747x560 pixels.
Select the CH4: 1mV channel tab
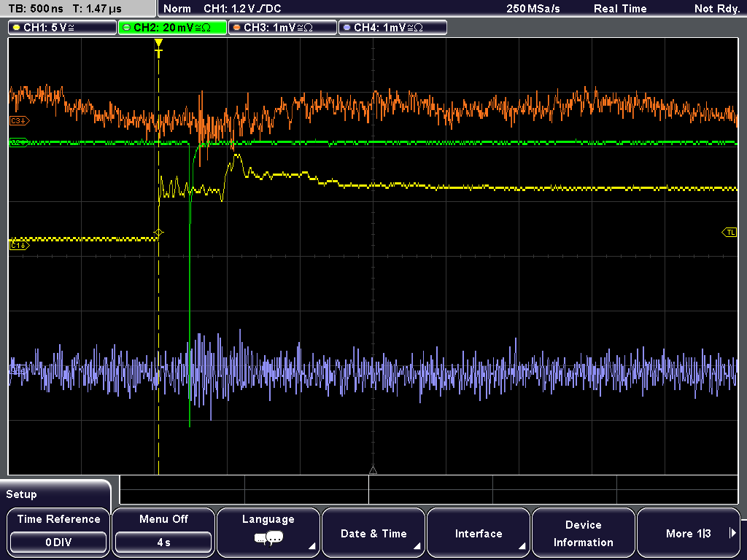(x=392, y=28)
